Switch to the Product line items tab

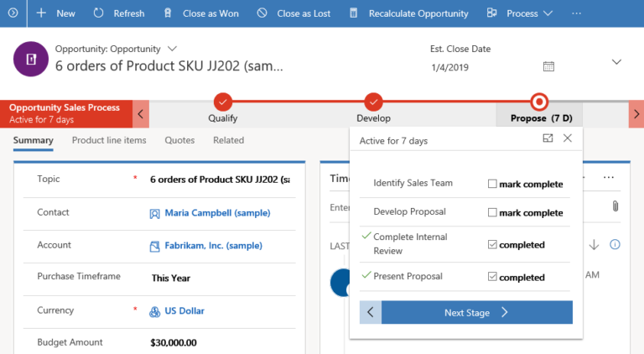[x=109, y=140]
